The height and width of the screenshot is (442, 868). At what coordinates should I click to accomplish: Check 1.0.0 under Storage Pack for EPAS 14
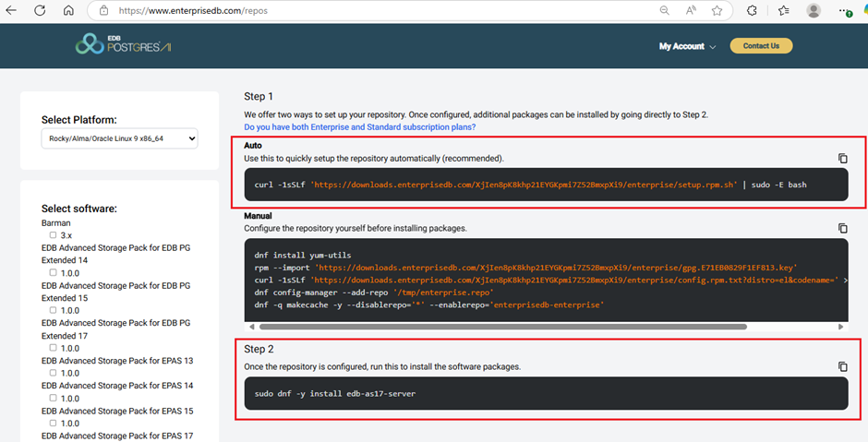click(54, 399)
